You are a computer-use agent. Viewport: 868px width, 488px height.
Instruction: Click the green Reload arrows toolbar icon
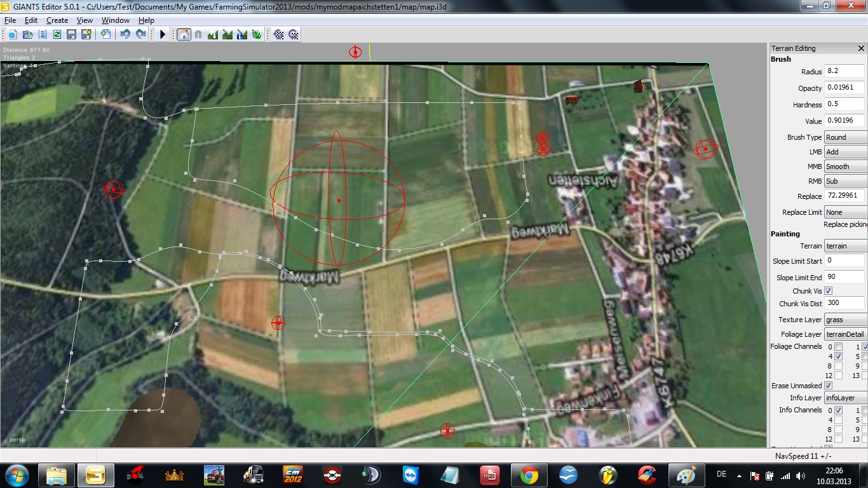[x=57, y=34]
